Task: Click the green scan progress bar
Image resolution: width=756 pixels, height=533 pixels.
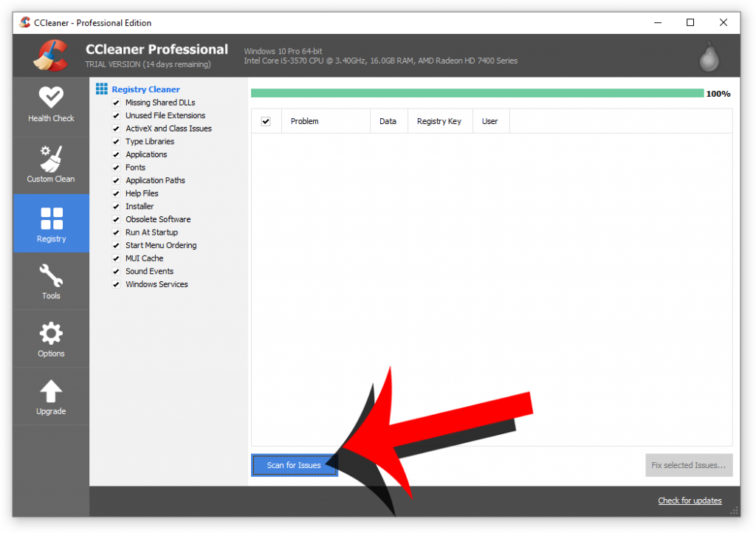Action: pos(477,93)
